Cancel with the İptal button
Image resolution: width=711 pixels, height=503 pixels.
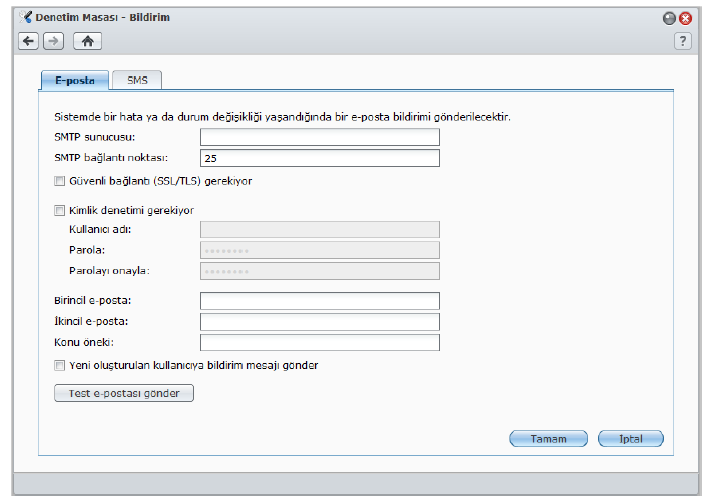630,438
